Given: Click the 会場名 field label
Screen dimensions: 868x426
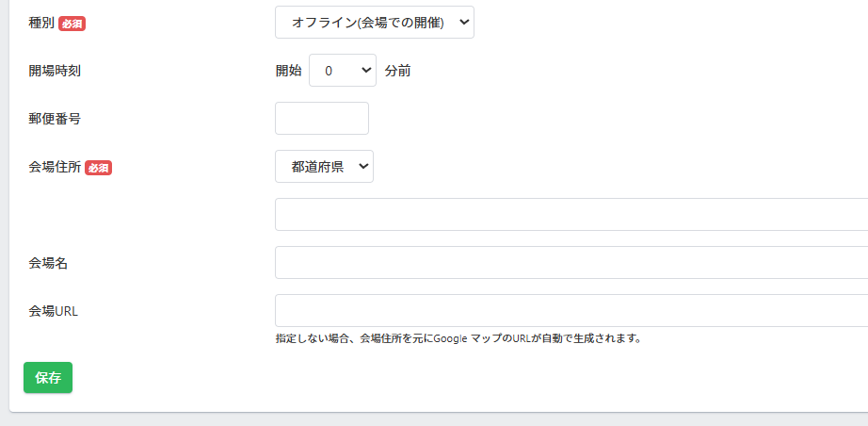Looking at the screenshot, I should click(x=48, y=264).
